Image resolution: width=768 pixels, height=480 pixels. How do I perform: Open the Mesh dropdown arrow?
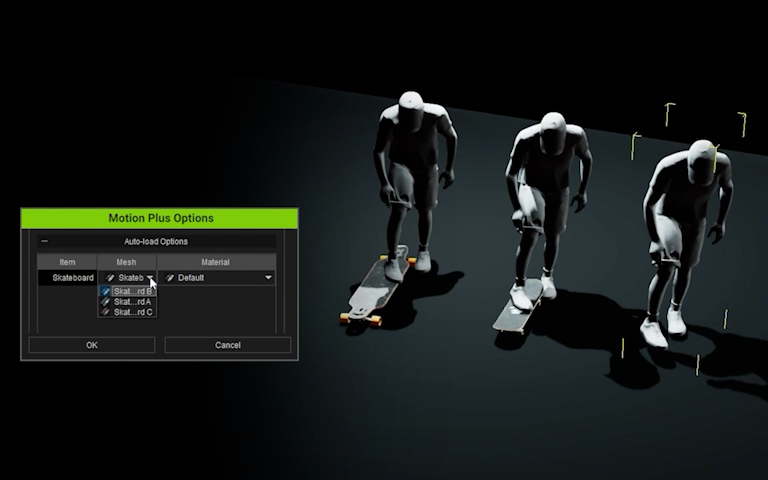(150, 278)
